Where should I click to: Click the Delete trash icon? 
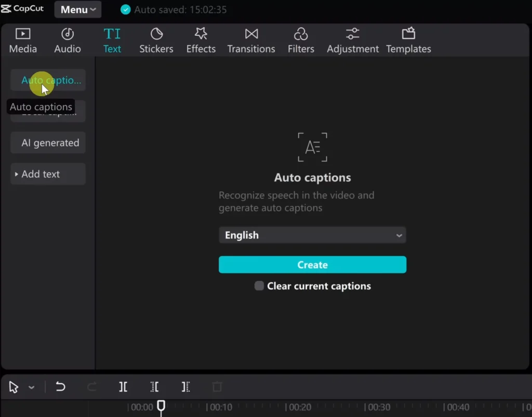tap(217, 387)
